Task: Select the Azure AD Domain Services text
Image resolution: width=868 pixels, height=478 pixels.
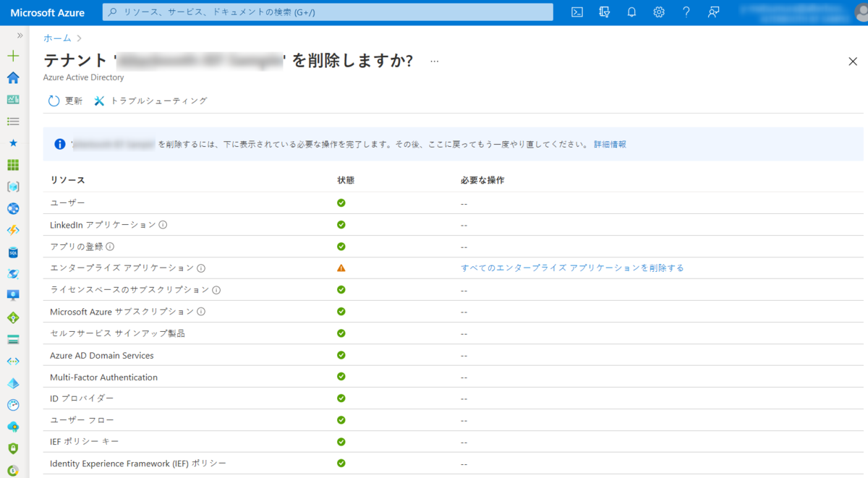Action: [x=101, y=356]
